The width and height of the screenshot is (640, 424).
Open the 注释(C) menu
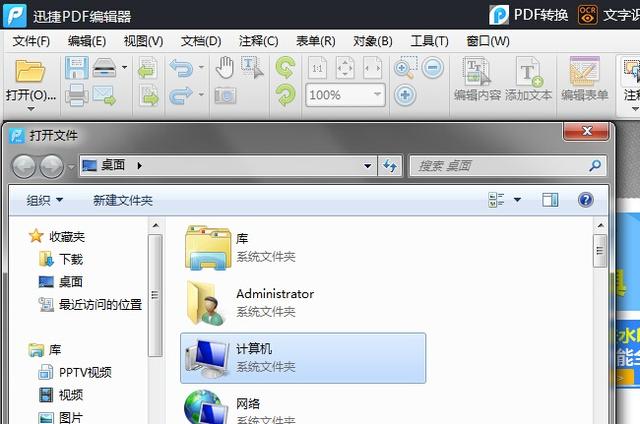pos(258,41)
